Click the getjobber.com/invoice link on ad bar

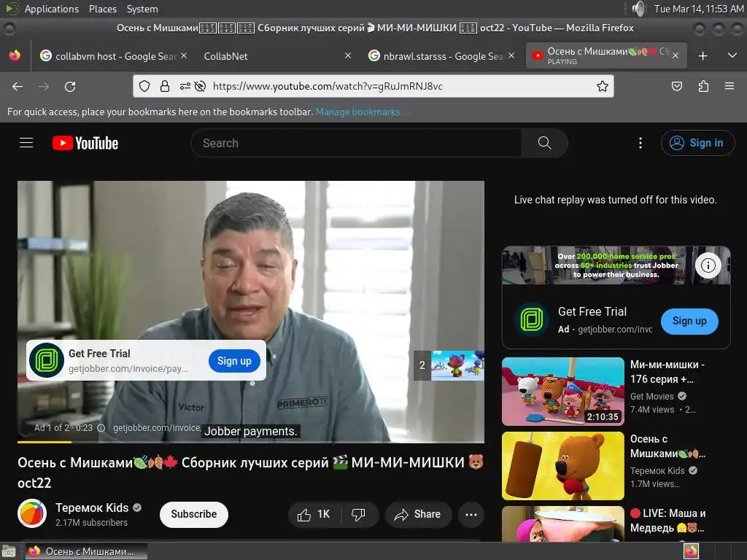(157, 427)
